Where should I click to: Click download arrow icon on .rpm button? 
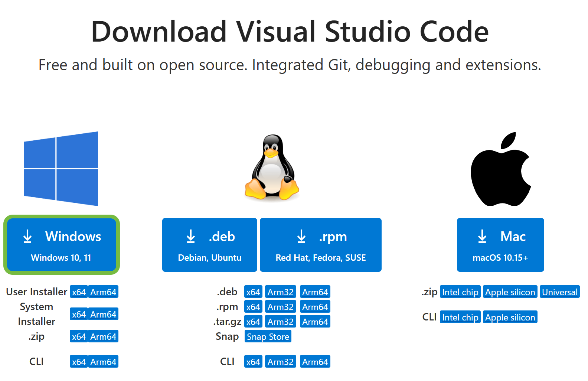tap(301, 236)
